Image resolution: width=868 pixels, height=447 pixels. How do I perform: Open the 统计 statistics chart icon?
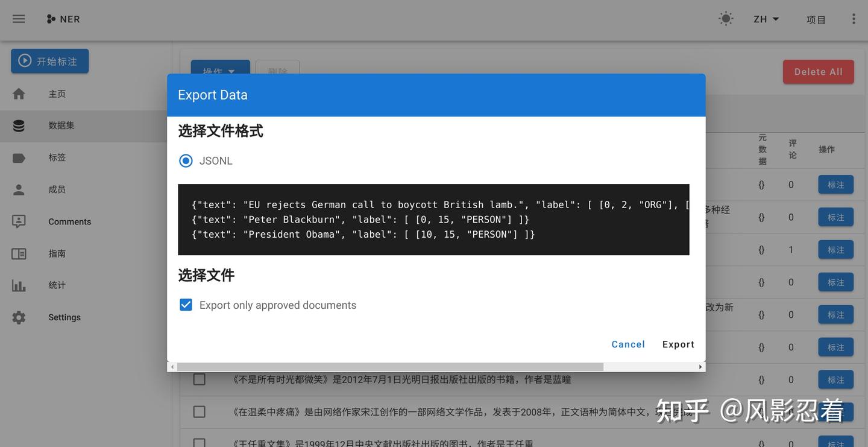(x=19, y=285)
